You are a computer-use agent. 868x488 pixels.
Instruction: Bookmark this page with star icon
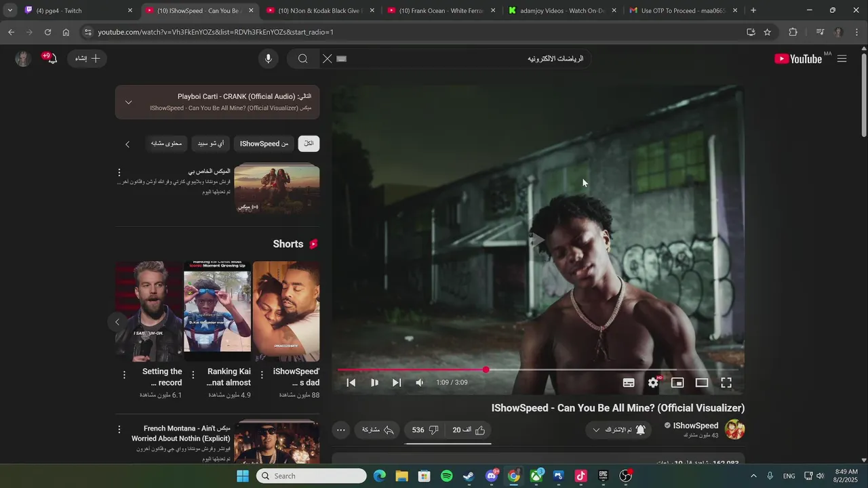click(767, 32)
